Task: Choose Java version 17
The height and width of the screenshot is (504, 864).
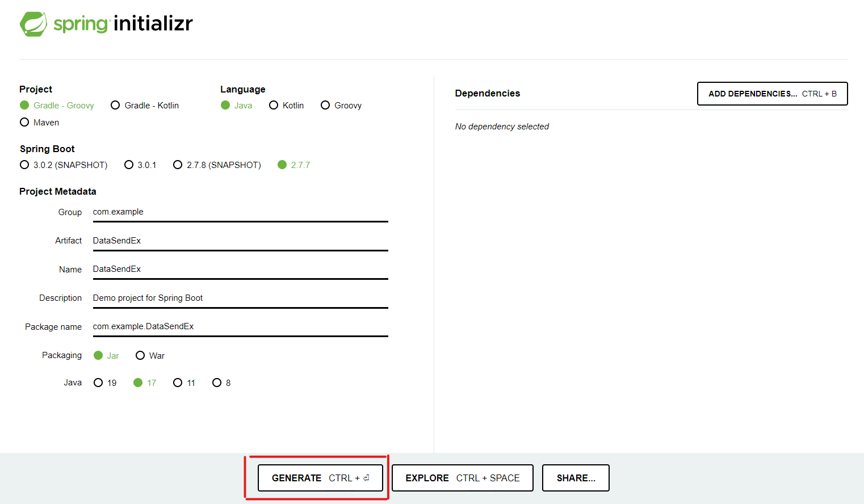Action: click(145, 383)
